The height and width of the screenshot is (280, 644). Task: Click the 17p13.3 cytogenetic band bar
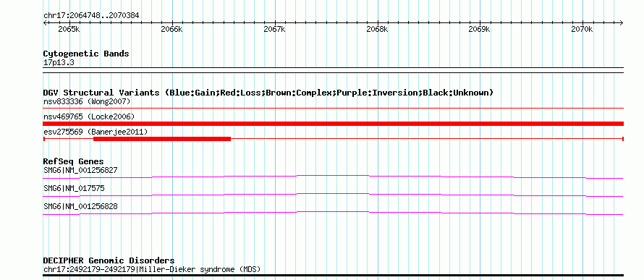(334, 69)
